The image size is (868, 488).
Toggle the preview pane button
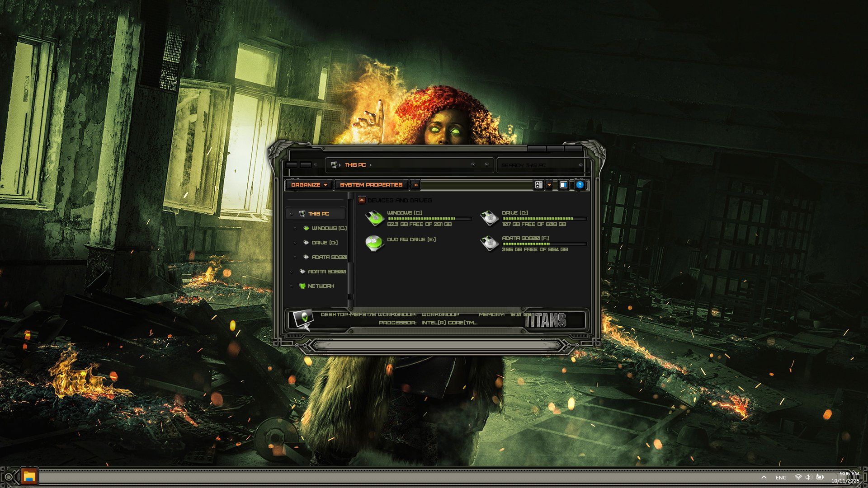tap(563, 185)
